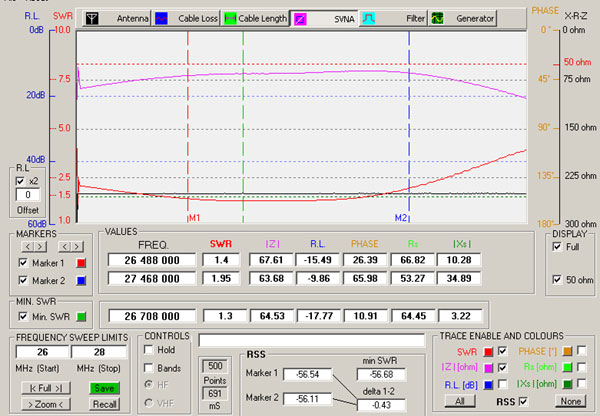The image size is (600, 416).
Task: Click the M1 marker on the graph
Action: coord(194,218)
